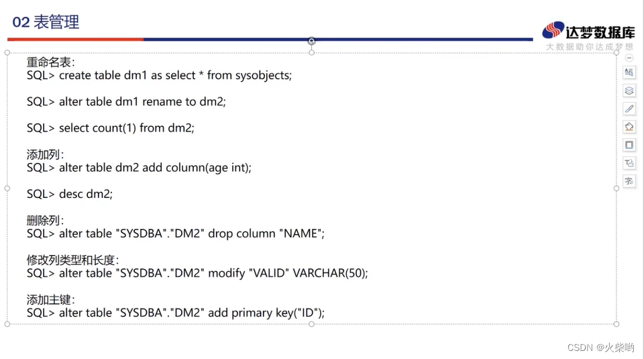Open the layers stack icon

pyautogui.click(x=629, y=91)
